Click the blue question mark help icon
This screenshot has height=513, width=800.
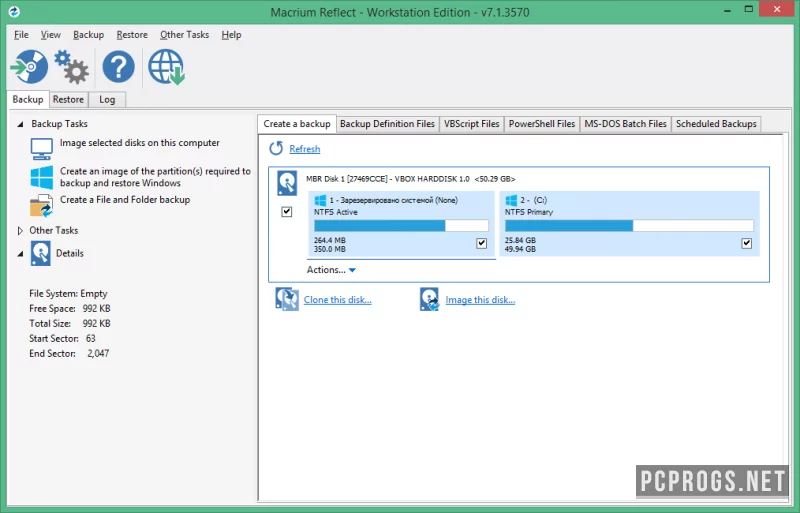[x=118, y=67]
